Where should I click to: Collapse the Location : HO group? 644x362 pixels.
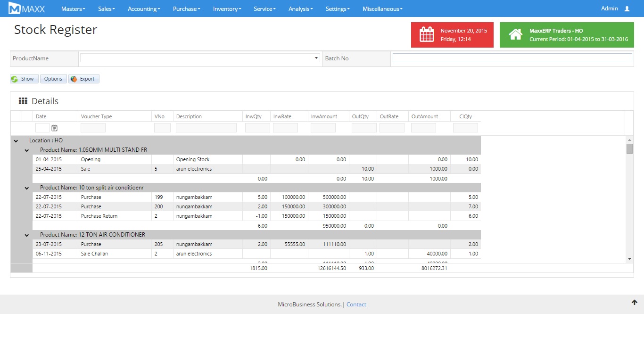click(16, 140)
